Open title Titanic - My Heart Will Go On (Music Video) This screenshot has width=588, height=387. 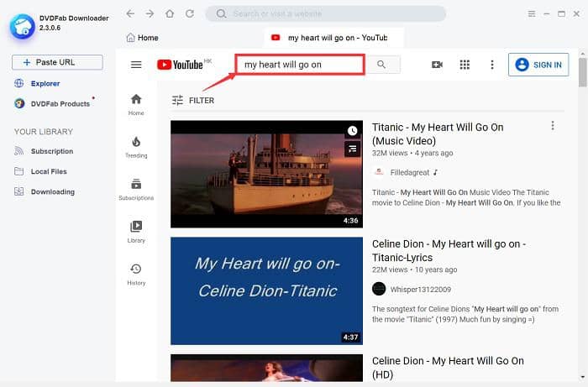(438, 134)
